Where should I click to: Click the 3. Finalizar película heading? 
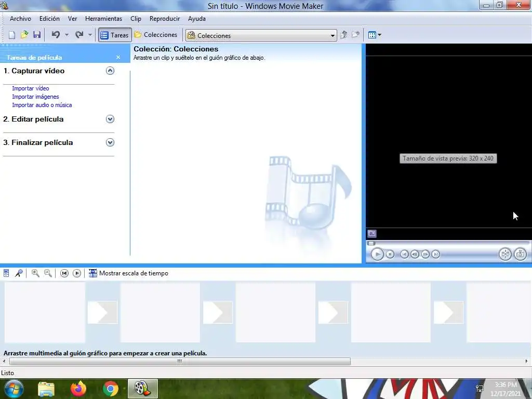coord(38,142)
